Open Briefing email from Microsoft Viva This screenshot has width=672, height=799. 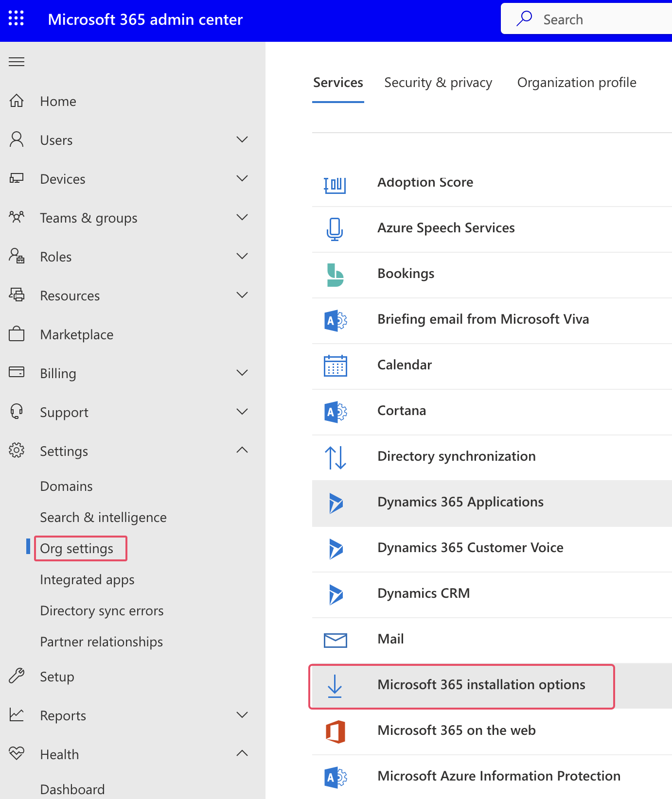pyautogui.click(x=492, y=321)
